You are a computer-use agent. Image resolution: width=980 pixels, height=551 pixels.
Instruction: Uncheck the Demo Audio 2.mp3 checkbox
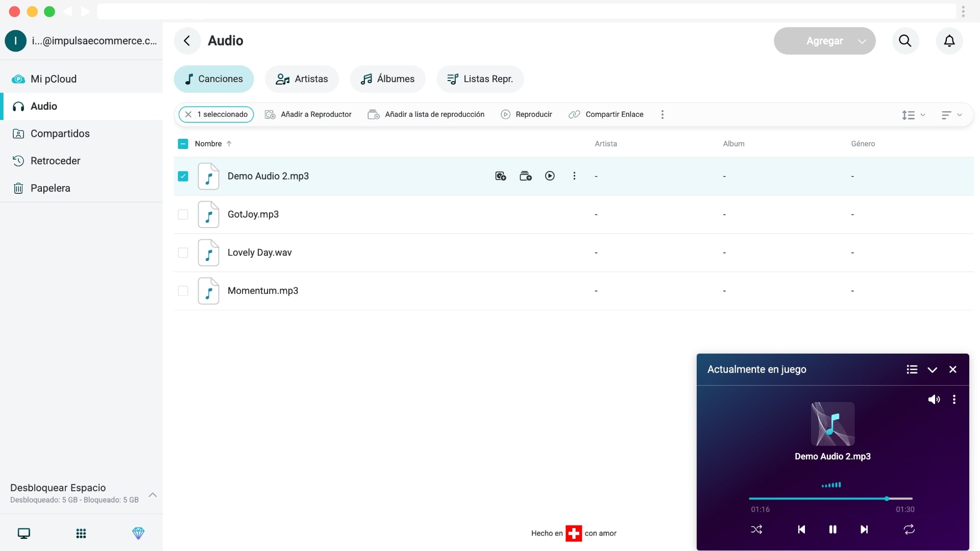click(183, 176)
